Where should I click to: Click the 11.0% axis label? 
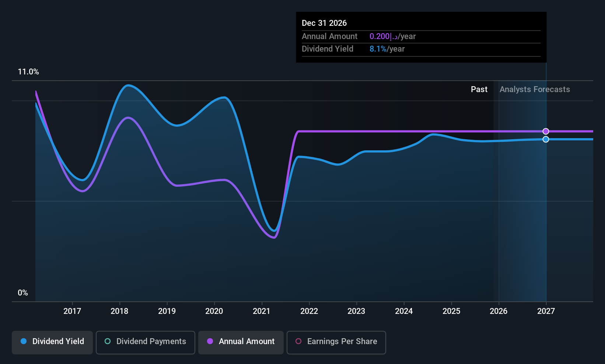point(28,72)
